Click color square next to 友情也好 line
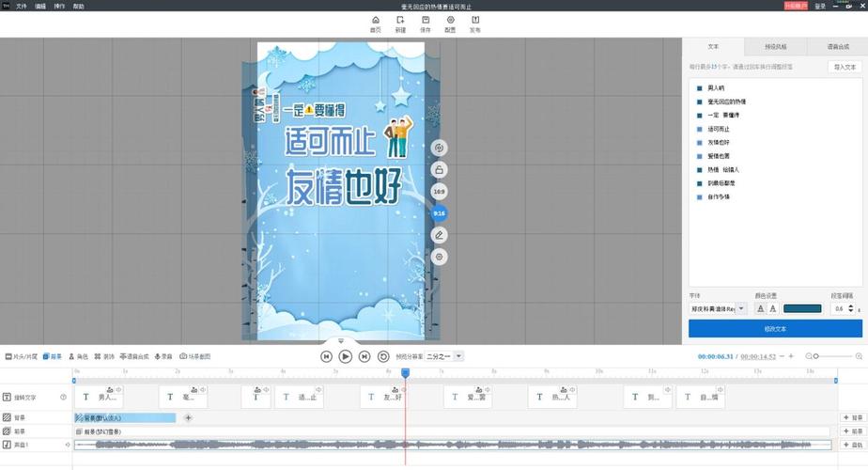 pos(699,143)
